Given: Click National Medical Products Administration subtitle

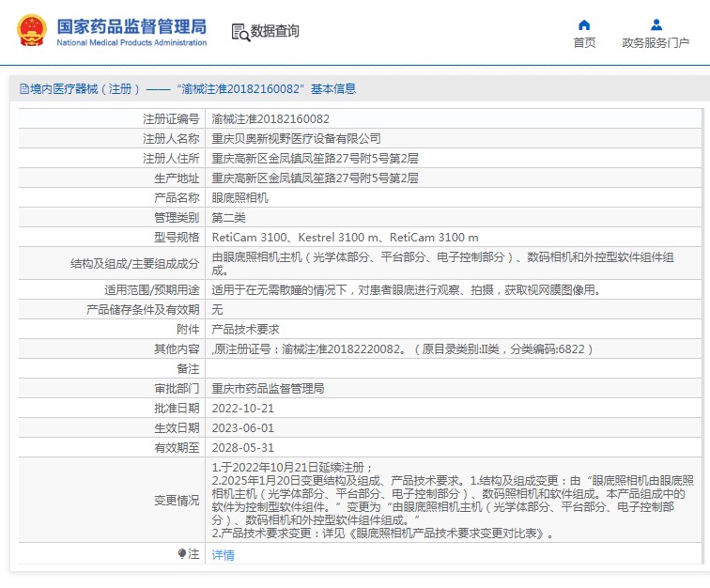Looking at the screenshot, I should pos(131,42).
